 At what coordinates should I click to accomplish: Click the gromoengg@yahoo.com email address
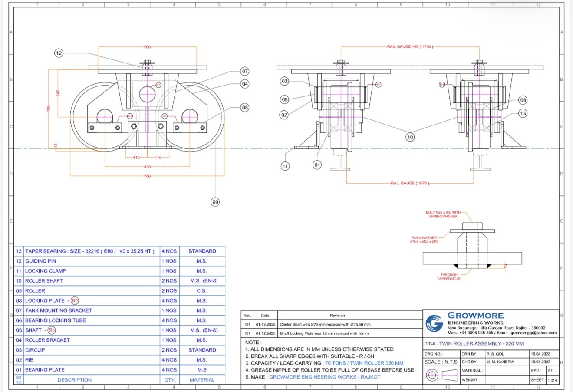533,333
